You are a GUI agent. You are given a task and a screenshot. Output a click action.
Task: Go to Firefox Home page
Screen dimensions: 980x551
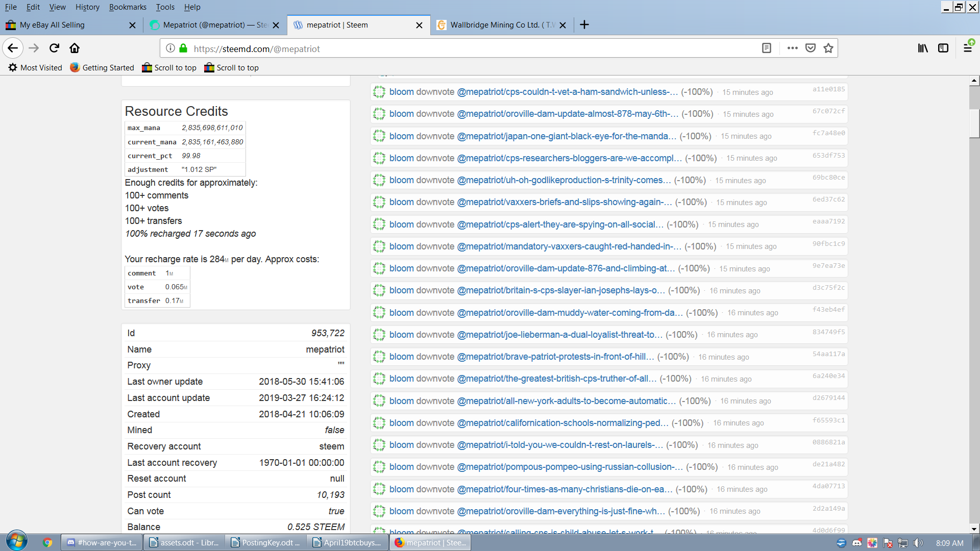point(75,48)
